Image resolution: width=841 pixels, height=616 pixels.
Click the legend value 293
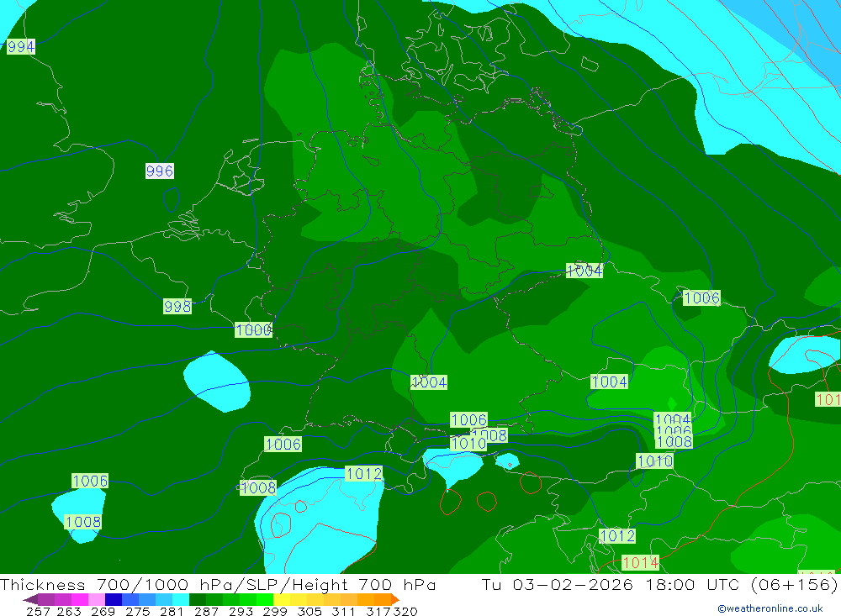point(241,611)
